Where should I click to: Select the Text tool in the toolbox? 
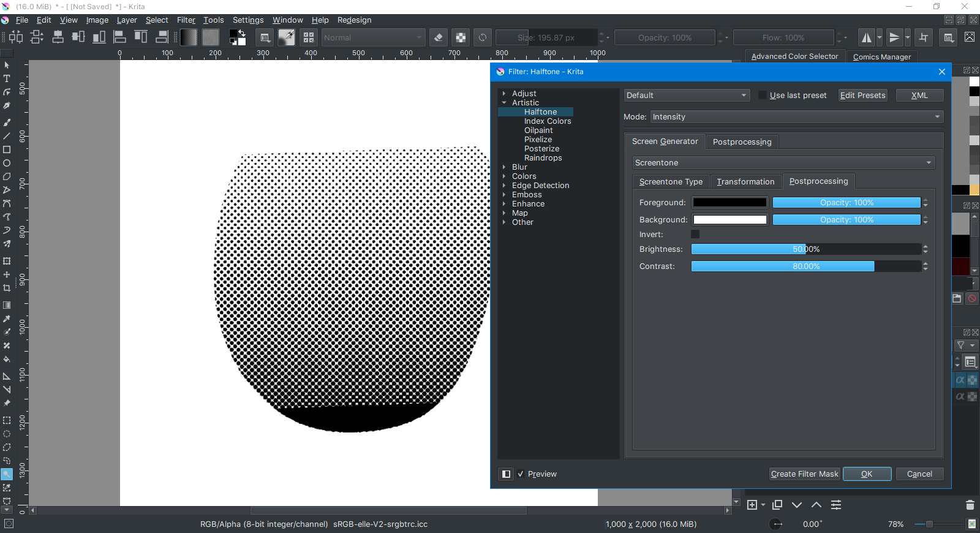click(x=7, y=78)
